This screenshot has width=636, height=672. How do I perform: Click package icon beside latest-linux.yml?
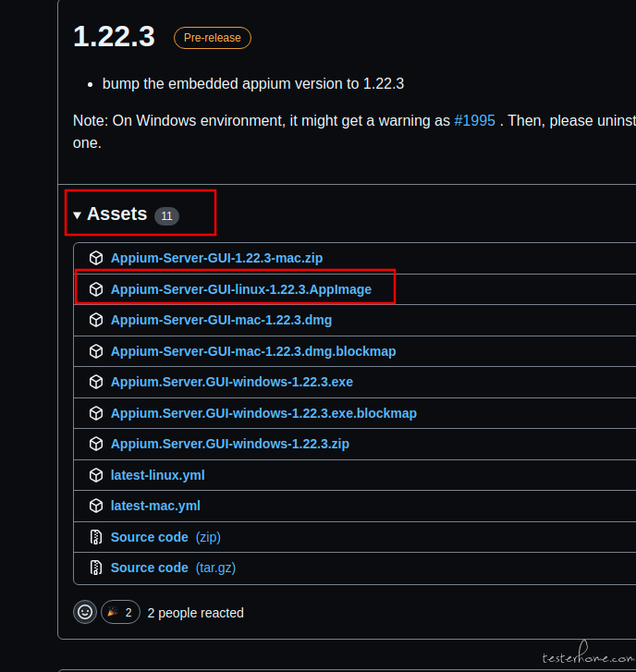click(96, 475)
